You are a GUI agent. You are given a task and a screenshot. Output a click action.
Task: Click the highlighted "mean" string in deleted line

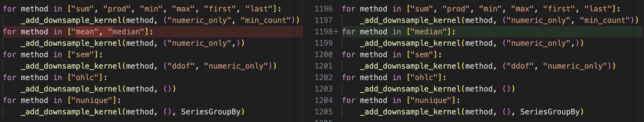pos(85,32)
